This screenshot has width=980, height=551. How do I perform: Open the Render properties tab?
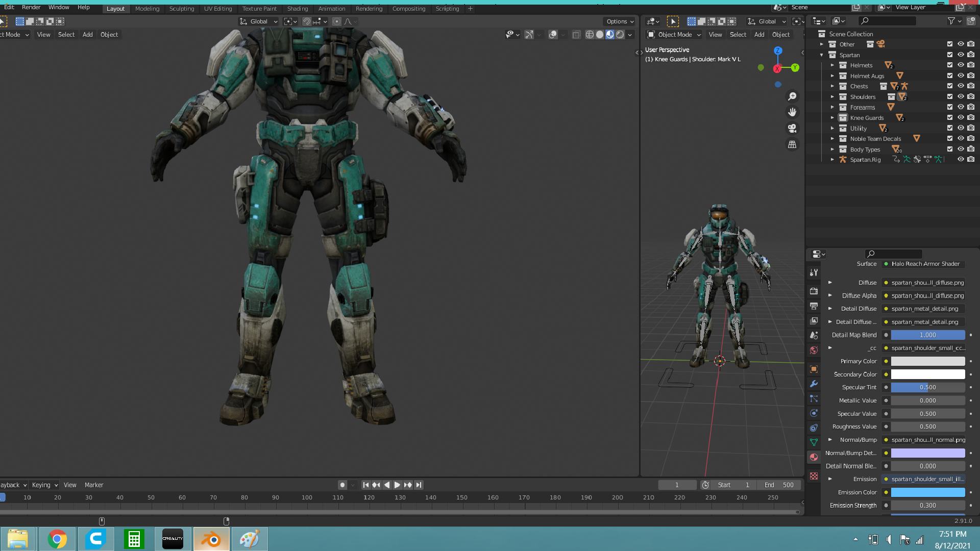point(814,291)
